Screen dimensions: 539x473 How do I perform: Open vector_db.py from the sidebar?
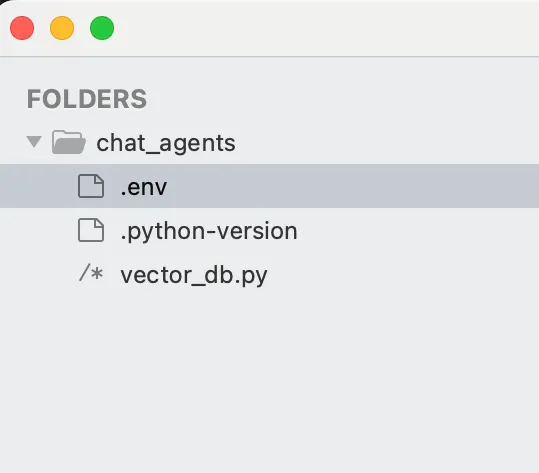194,275
